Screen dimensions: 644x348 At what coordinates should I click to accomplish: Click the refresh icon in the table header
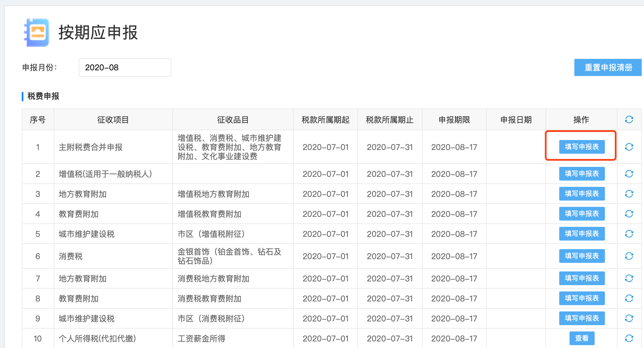coord(629,119)
